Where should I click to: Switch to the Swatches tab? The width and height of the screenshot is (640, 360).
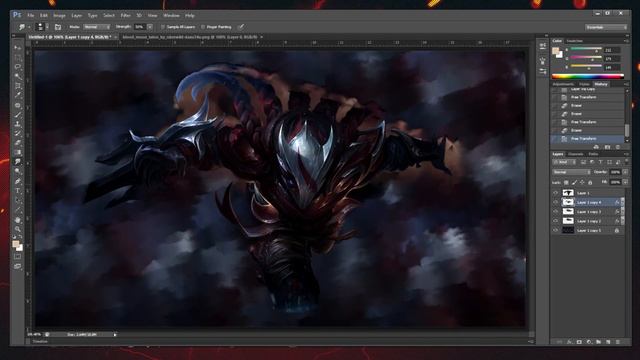pyautogui.click(x=575, y=41)
